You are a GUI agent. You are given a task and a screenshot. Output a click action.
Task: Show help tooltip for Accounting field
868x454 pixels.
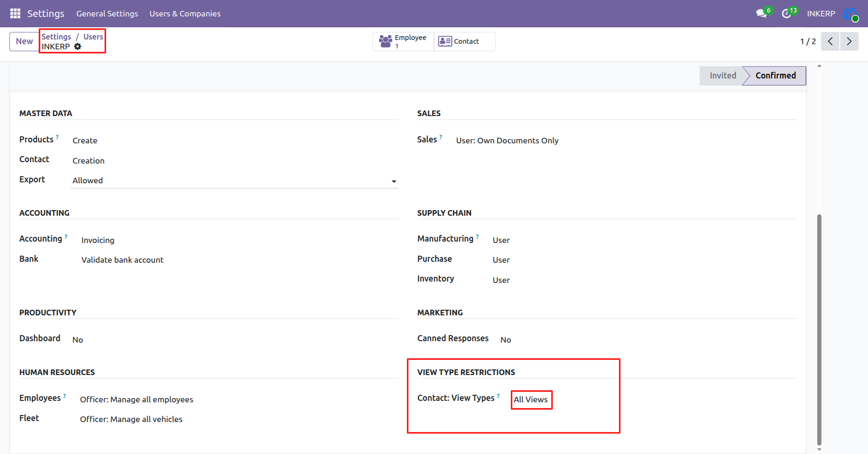point(66,236)
